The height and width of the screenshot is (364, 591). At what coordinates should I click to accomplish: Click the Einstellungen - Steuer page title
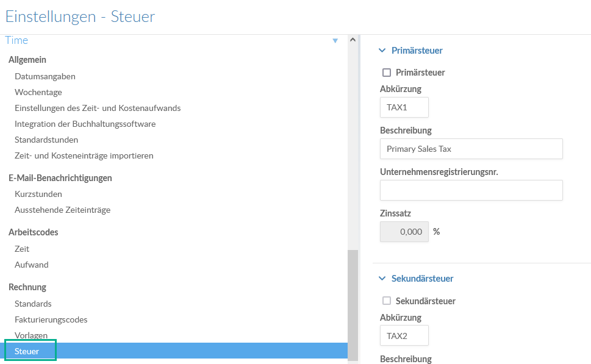click(x=80, y=16)
